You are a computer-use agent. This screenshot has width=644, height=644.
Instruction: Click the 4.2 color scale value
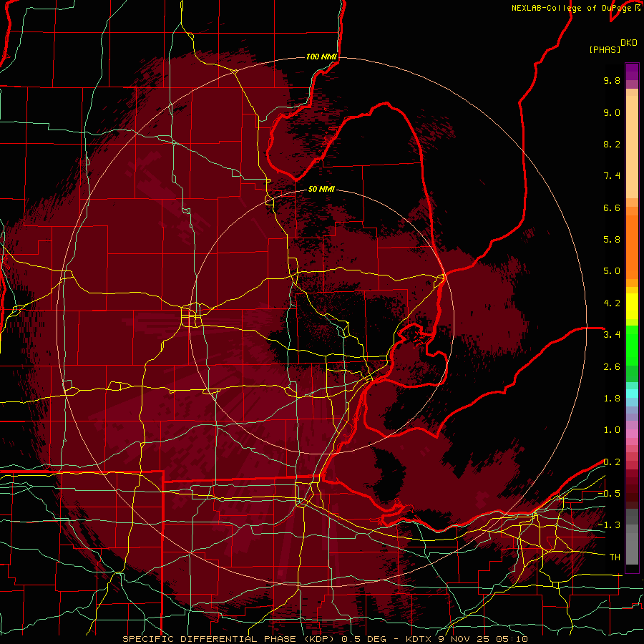tap(612, 303)
